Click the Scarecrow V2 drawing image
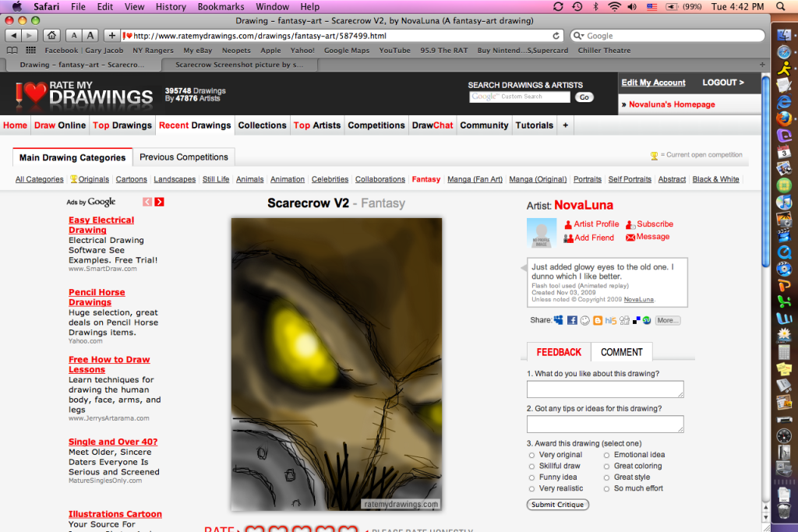 pyautogui.click(x=337, y=365)
